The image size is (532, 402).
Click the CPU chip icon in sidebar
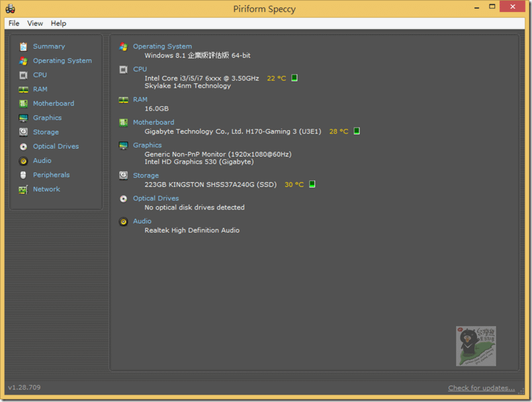(23, 75)
